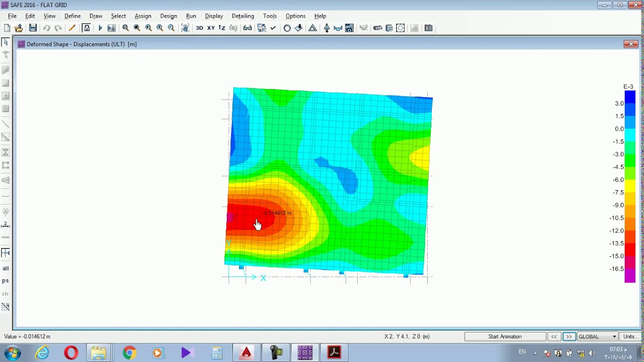
Task: Click the Units button in status bar
Action: click(629, 336)
